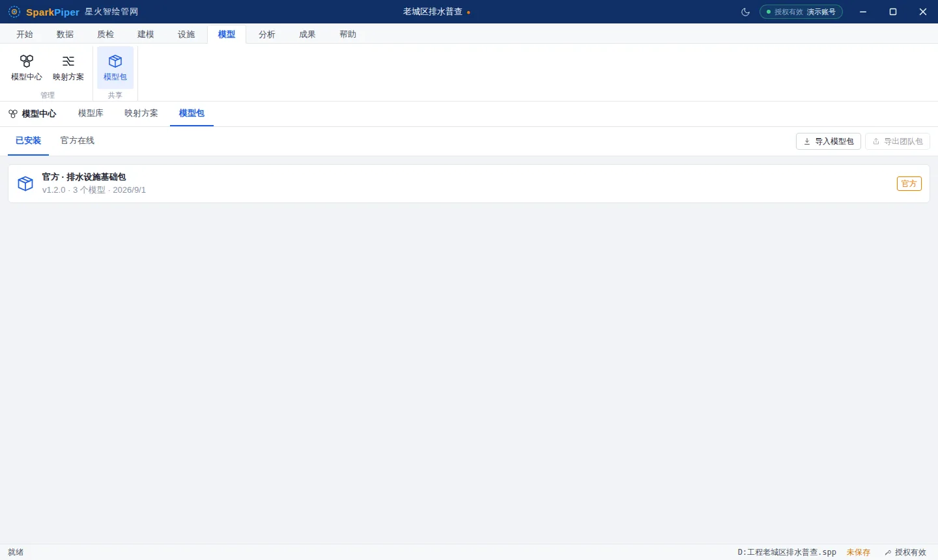Switch to 官方在线 tab
The width and height of the screenshot is (938, 560).
click(78, 141)
